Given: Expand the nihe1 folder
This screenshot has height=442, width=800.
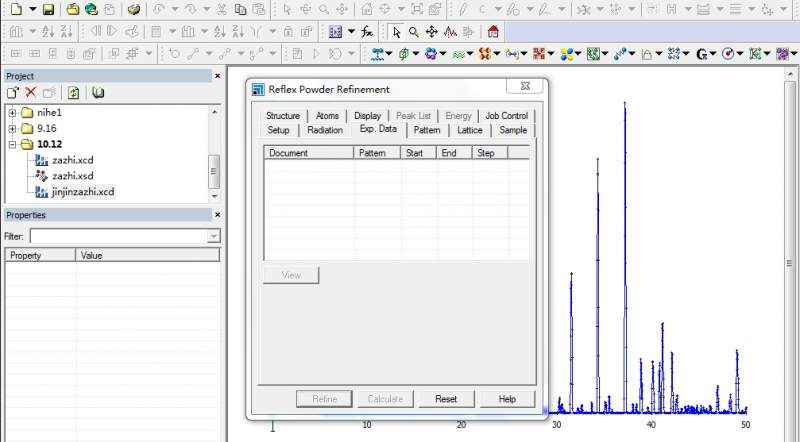Looking at the screenshot, I should coord(12,113).
